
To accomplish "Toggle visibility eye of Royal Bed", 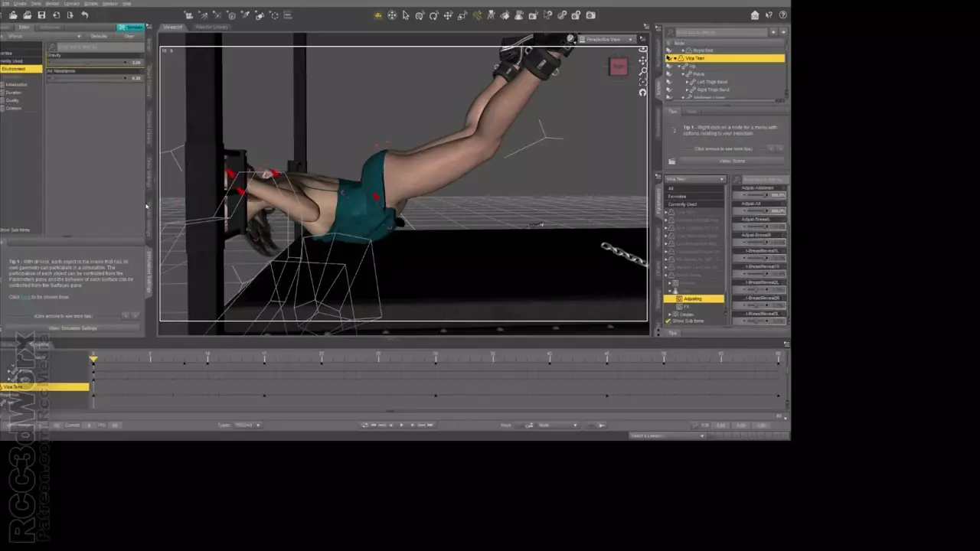I will coord(669,51).
